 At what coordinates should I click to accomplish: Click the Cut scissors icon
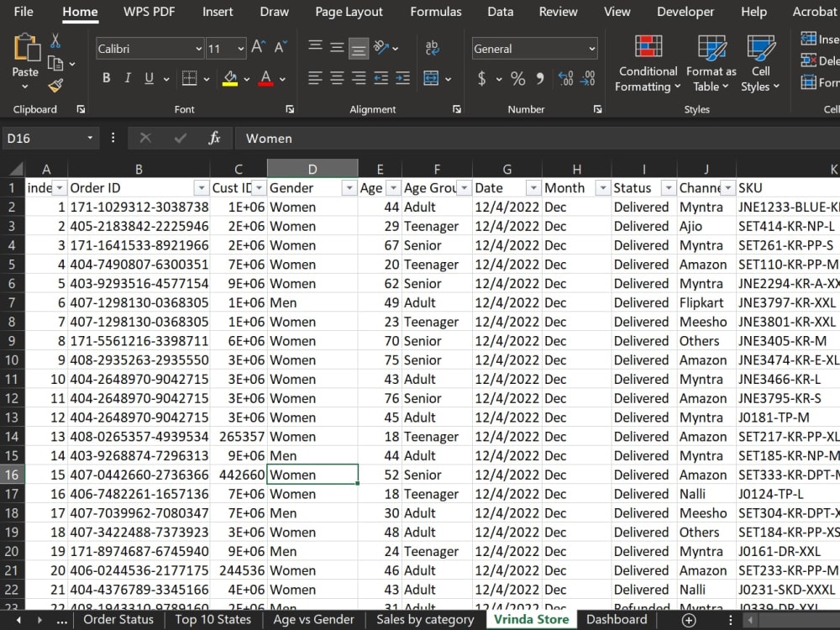pos(55,40)
